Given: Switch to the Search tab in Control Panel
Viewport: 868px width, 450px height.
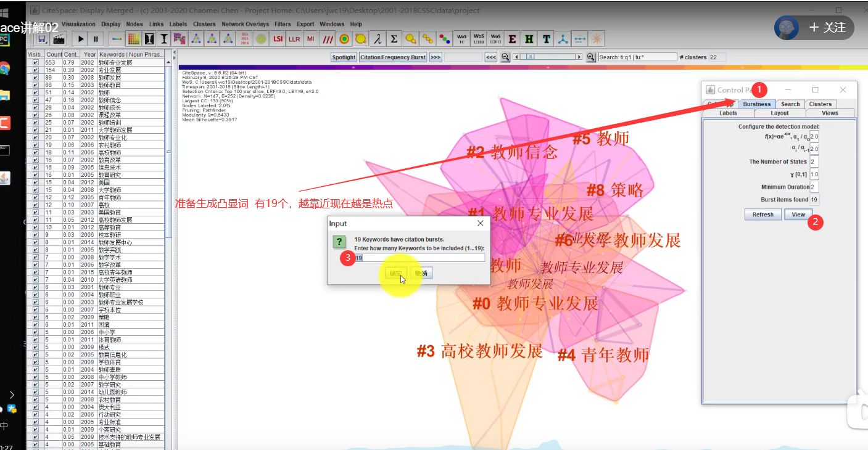Looking at the screenshot, I should point(790,104).
